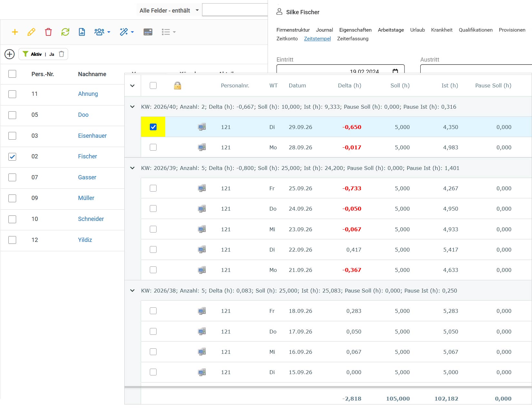Click the green refresh arrows icon

tap(65, 32)
